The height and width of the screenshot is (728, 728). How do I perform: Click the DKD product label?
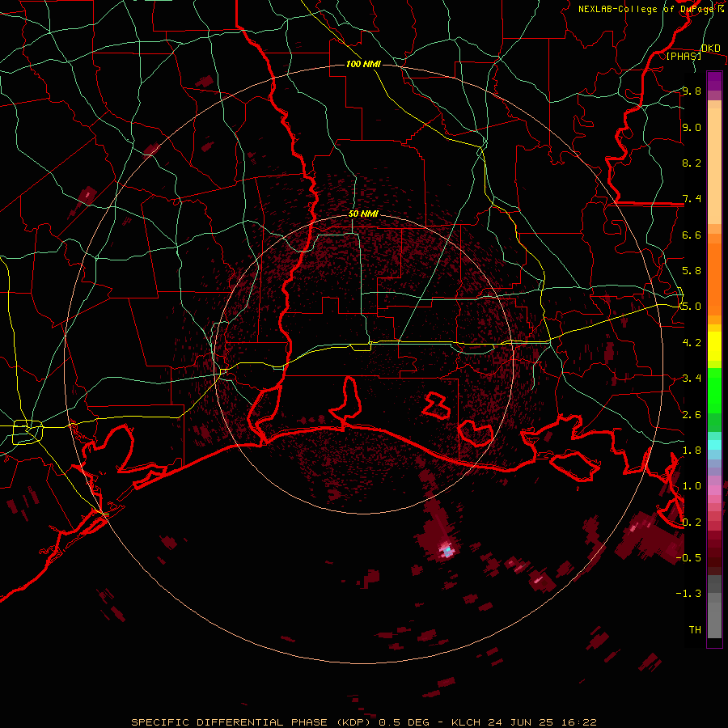pyautogui.click(x=711, y=48)
